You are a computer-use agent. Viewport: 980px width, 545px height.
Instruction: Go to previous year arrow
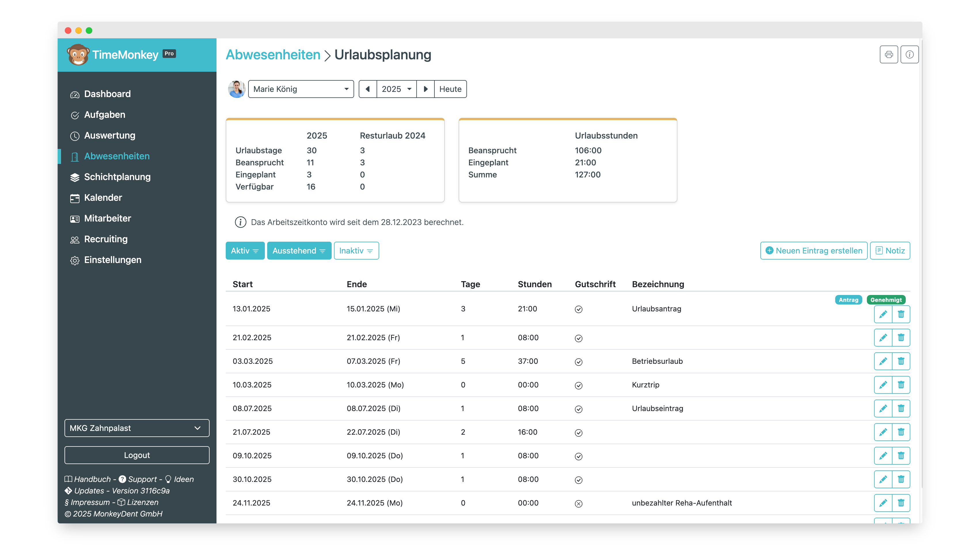(367, 89)
